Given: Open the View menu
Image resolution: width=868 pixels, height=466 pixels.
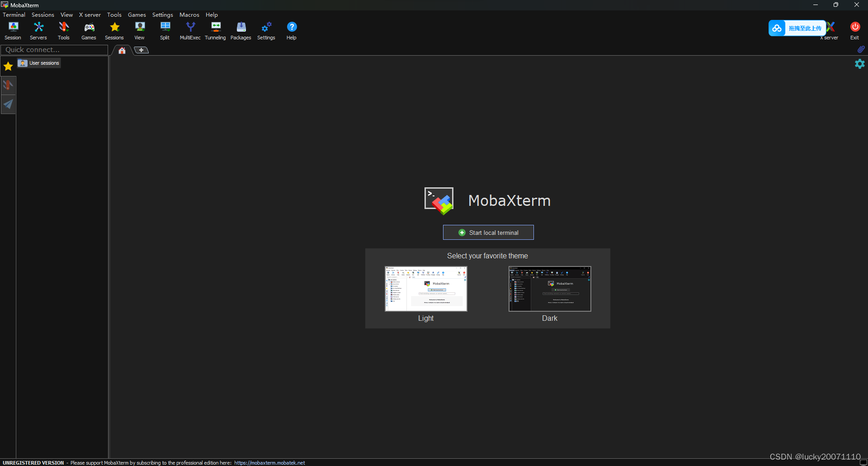Looking at the screenshot, I should (x=67, y=15).
